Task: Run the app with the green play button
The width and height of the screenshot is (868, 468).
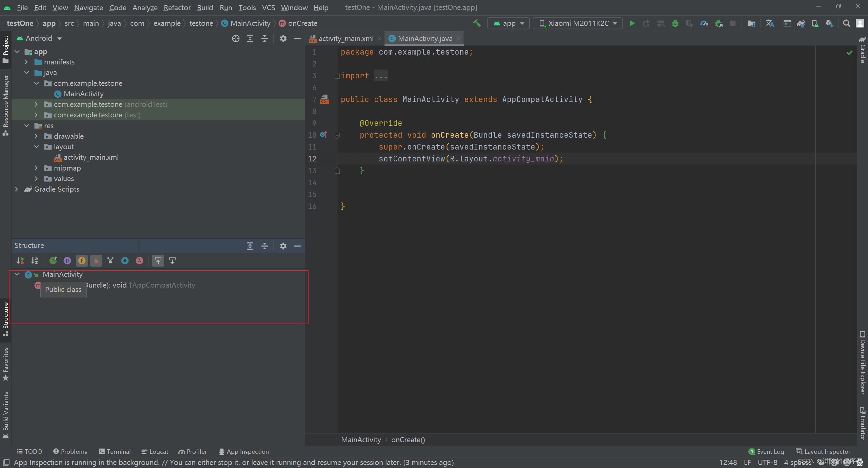Action: click(632, 23)
